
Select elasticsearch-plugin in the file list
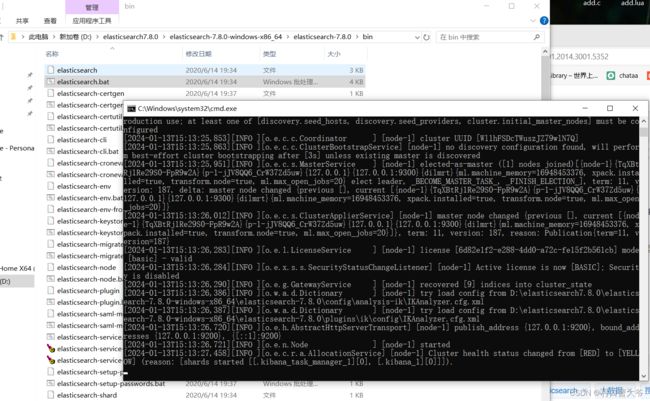pos(88,291)
